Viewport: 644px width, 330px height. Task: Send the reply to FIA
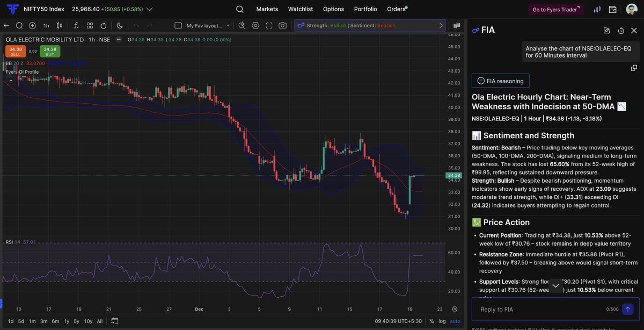tap(628, 309)
